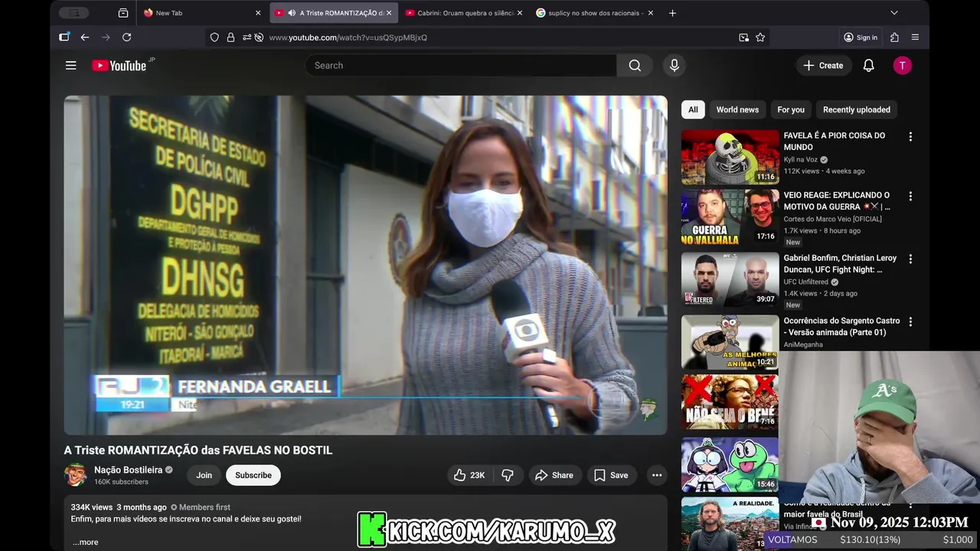Expand the description with ...more
The image size is (980, 551).
85,542
